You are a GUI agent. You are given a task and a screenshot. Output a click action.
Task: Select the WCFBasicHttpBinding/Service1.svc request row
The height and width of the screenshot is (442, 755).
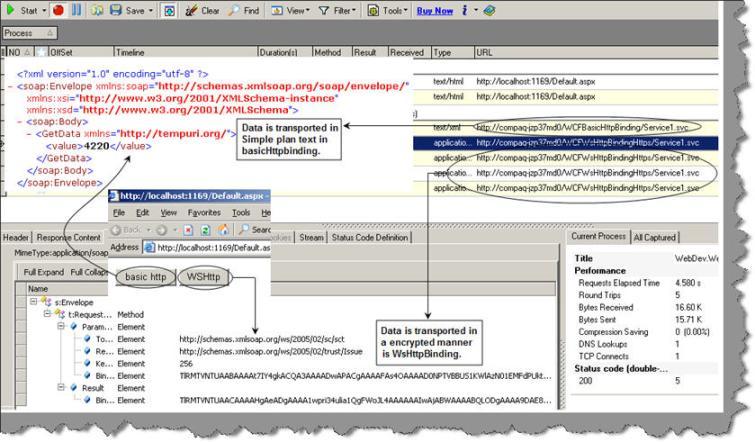(565, 128)
